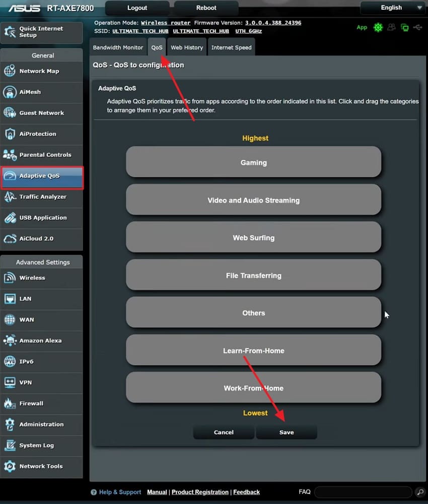Click the ULTIMATE_TECH_HUB SSID link

[x=140, y=31]
